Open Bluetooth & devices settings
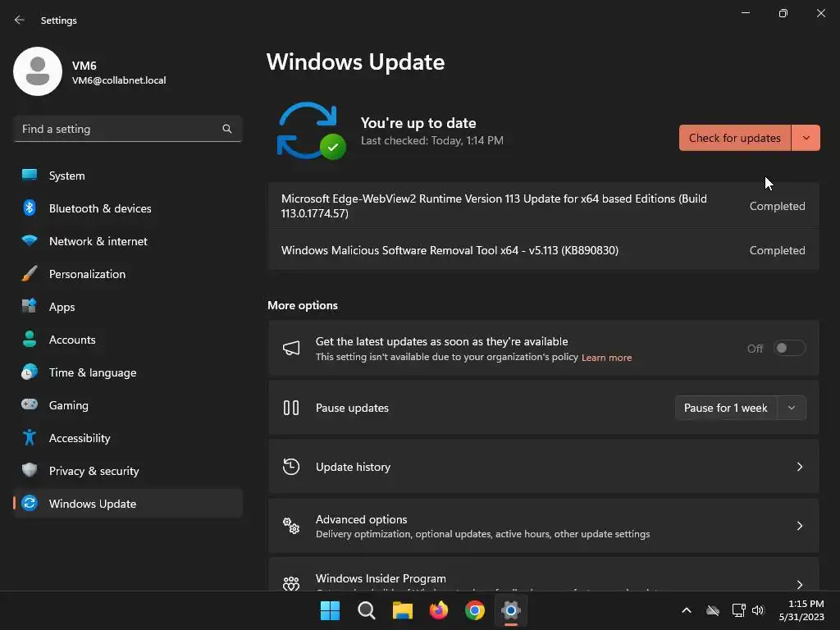 pos(128,208)
